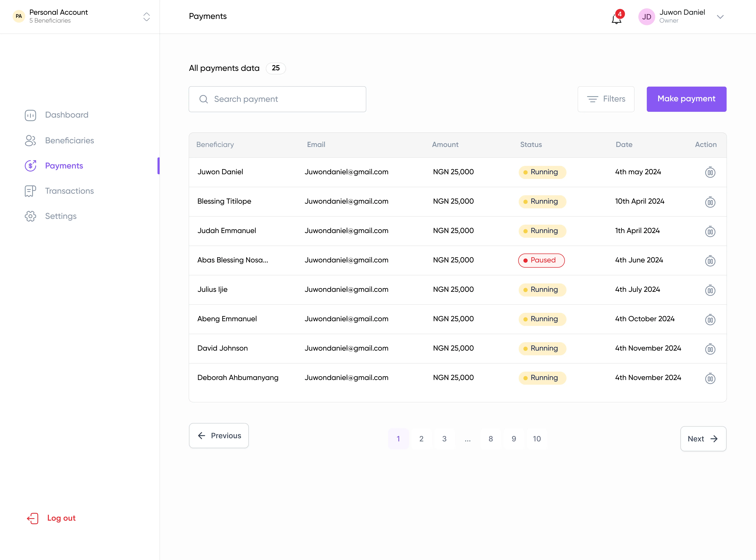Jump to page 9
Image resolution: width=756 pixels, height=560 pixels.
[x=514, y=439]
